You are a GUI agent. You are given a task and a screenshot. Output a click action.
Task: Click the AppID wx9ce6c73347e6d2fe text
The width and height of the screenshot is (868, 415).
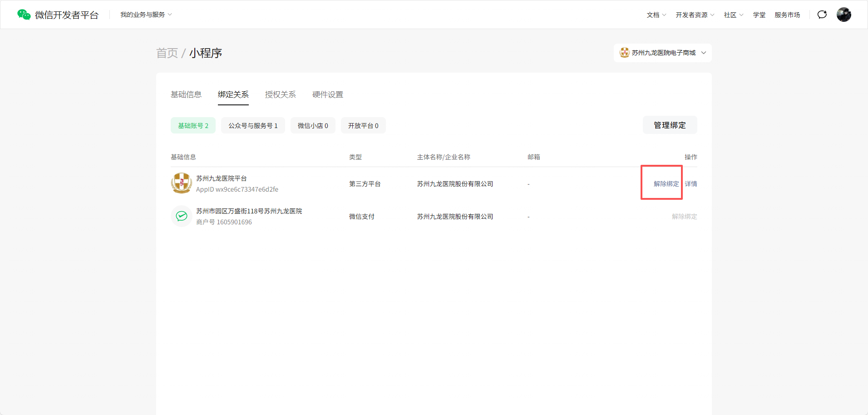coord(237,189)
